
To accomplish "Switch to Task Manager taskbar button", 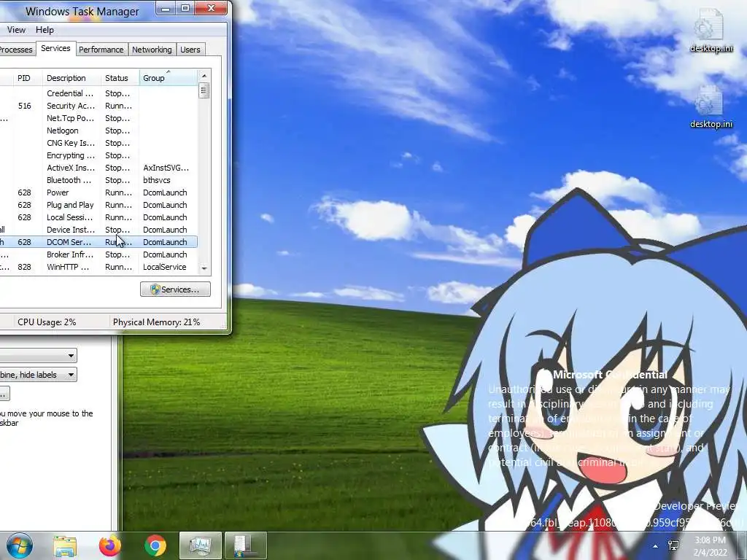I will 200,545.
